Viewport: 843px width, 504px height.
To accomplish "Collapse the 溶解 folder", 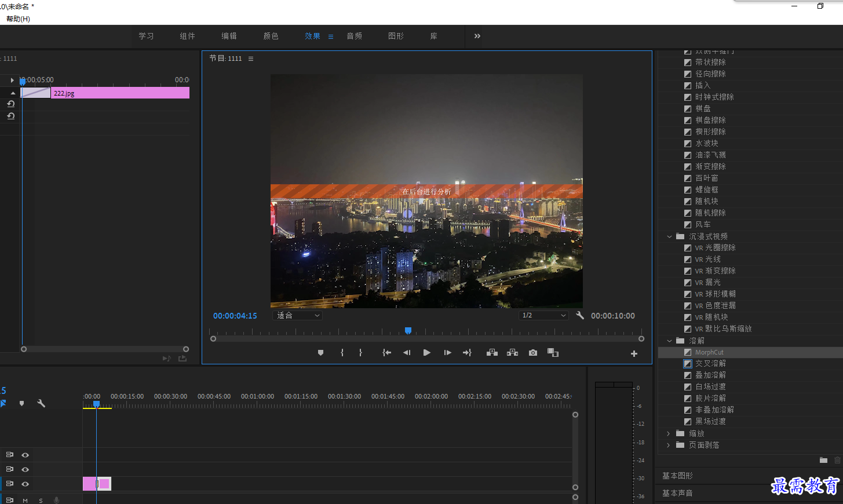I will tap(669, 341).
